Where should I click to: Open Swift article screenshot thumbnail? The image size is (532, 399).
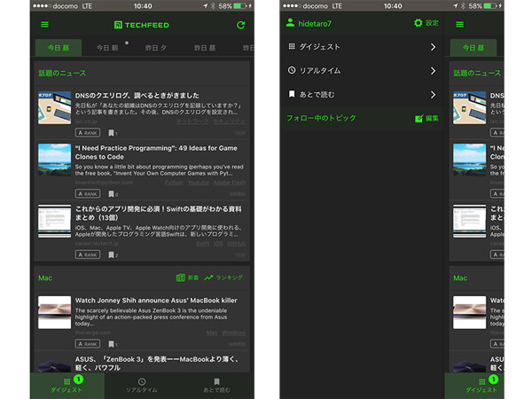(55, 221)
